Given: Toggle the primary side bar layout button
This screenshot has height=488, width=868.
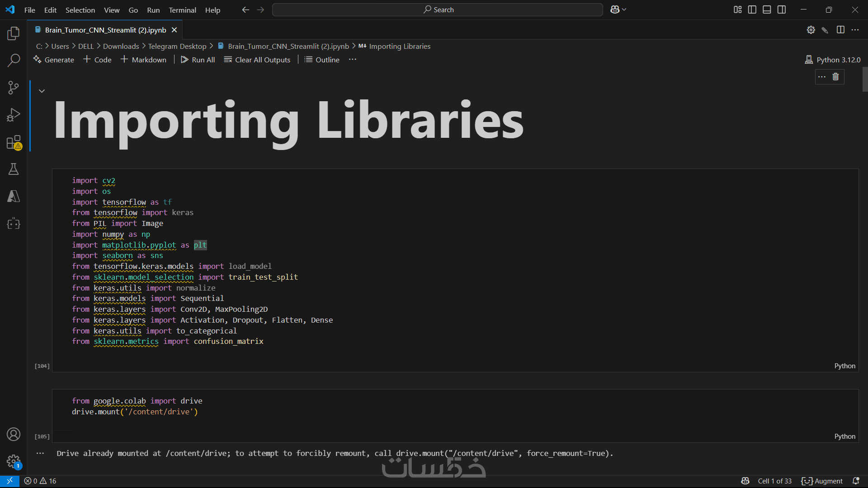Looking at the screenshot, I should (752, 9).
